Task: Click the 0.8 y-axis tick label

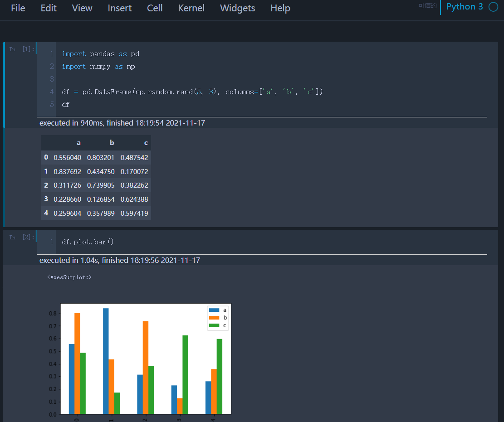Action: 53,314
